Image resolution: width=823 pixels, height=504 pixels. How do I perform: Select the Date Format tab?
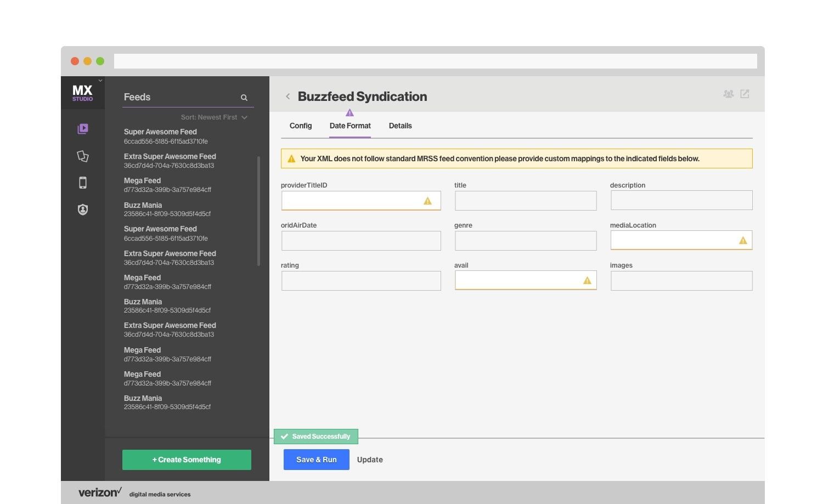tap(350, 126)
